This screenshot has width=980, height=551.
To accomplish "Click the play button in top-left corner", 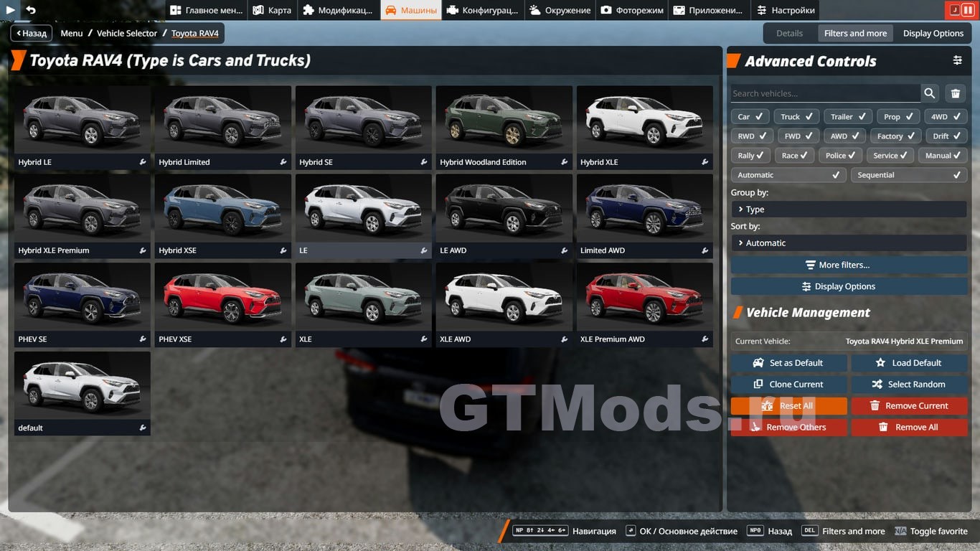I will click(x=11, y=10).
